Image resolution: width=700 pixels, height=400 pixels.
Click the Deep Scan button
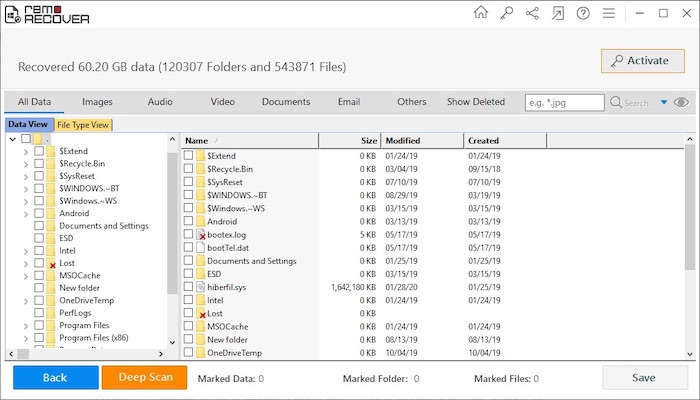(144, 377)
